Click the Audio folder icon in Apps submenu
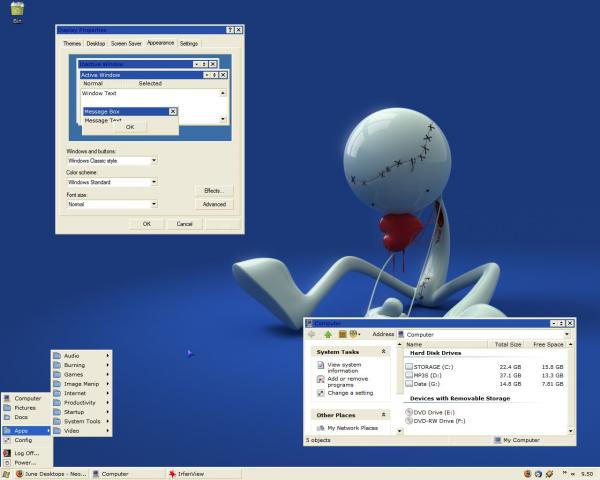The image size is (600, 480). click(57, 356)
